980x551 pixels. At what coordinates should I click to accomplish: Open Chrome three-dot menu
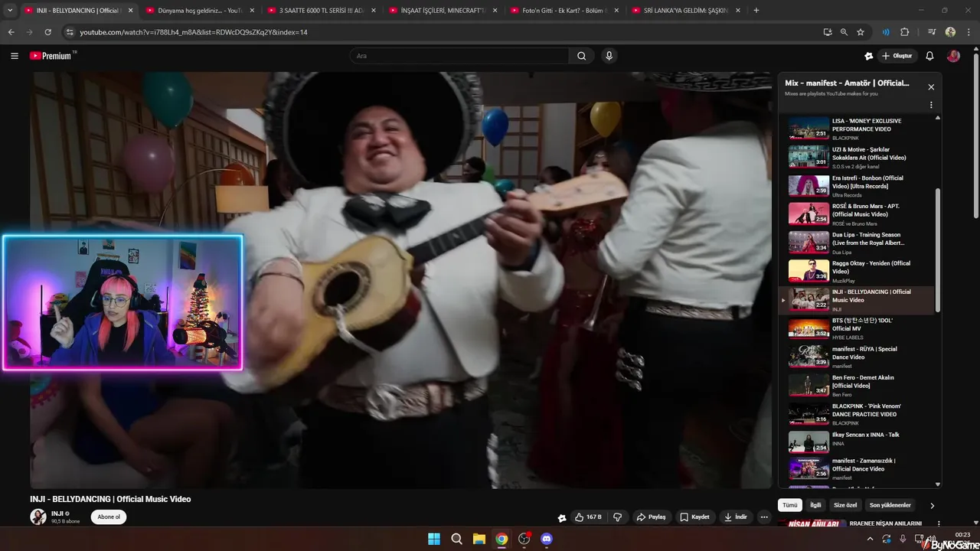click(968, 32)
